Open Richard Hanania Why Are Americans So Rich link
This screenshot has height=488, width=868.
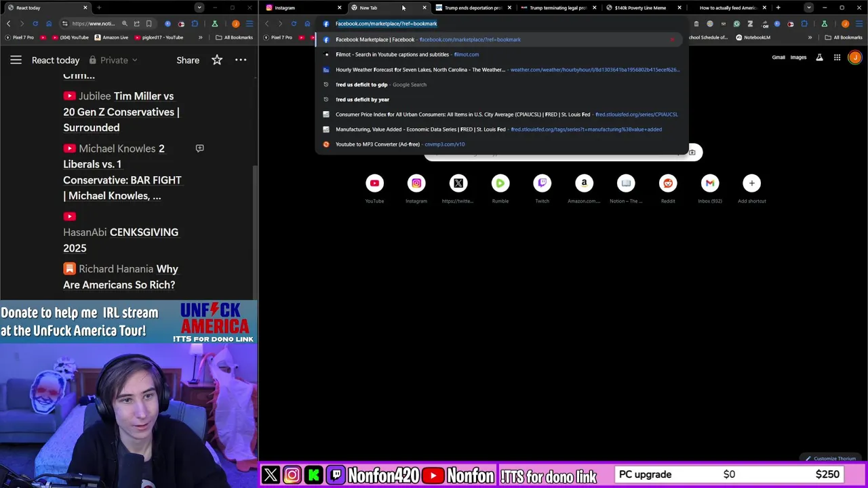tap(121, 277)
